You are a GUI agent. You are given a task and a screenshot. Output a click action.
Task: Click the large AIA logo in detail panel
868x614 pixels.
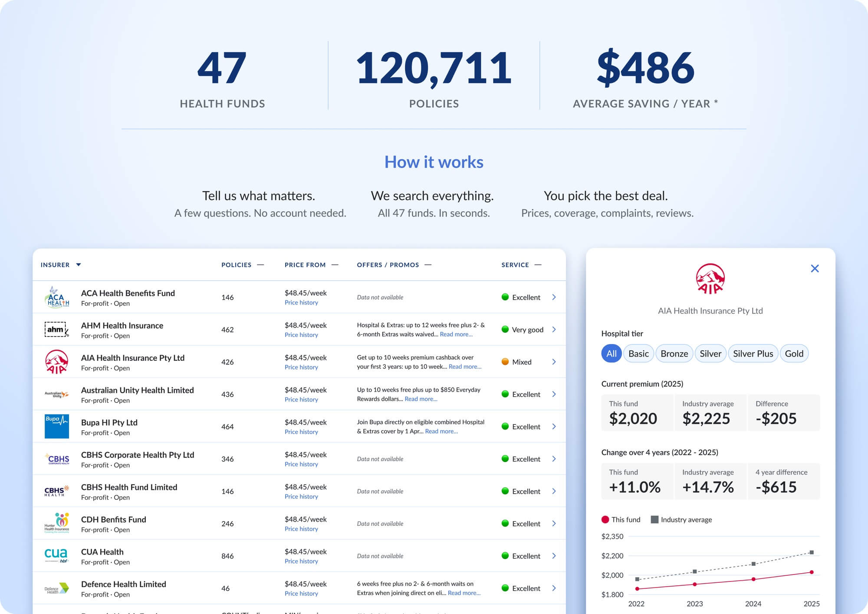click(x=710, y=279)
